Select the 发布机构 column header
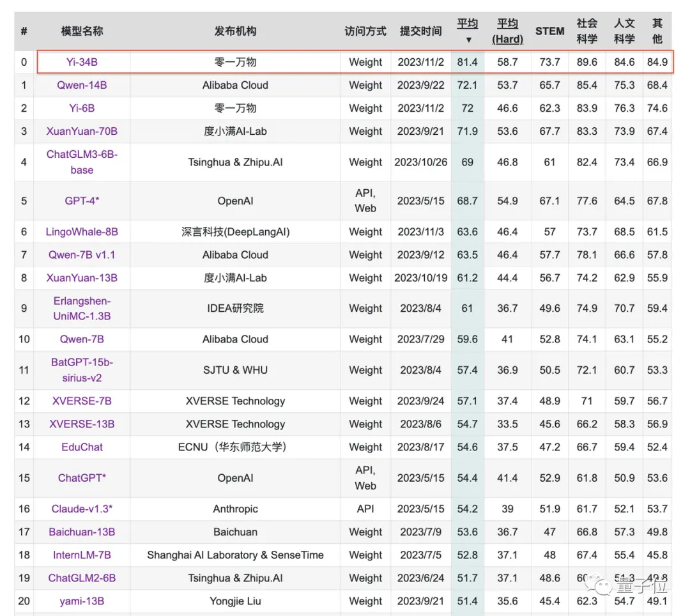This screenshot has height=616, width=690. 235,31
